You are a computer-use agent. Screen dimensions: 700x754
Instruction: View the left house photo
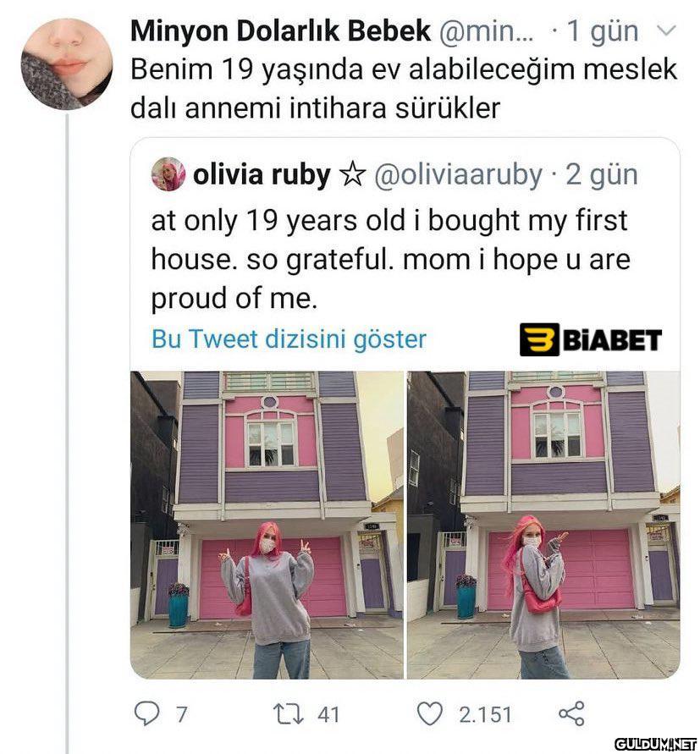point(267,526)
